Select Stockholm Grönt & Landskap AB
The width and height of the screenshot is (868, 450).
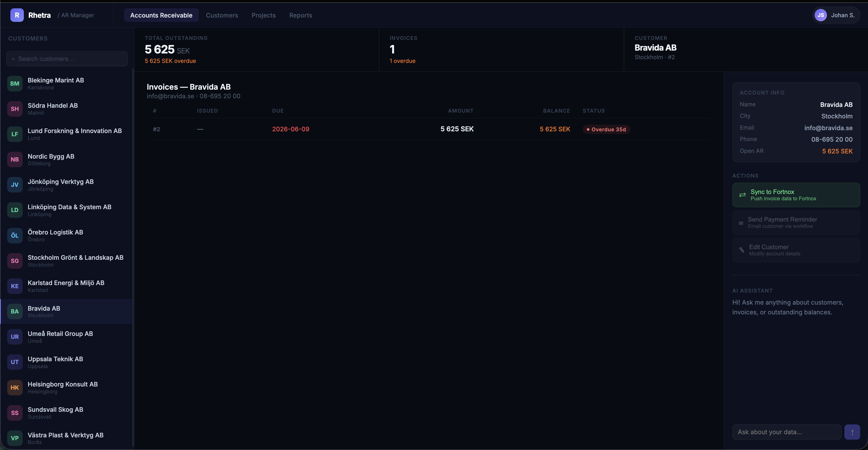pos(66,261)
